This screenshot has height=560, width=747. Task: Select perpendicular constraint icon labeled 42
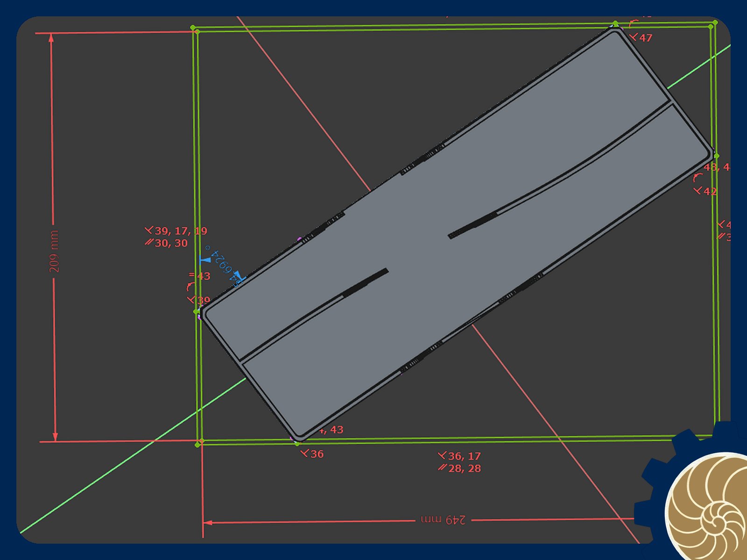(x=698, y=190)
